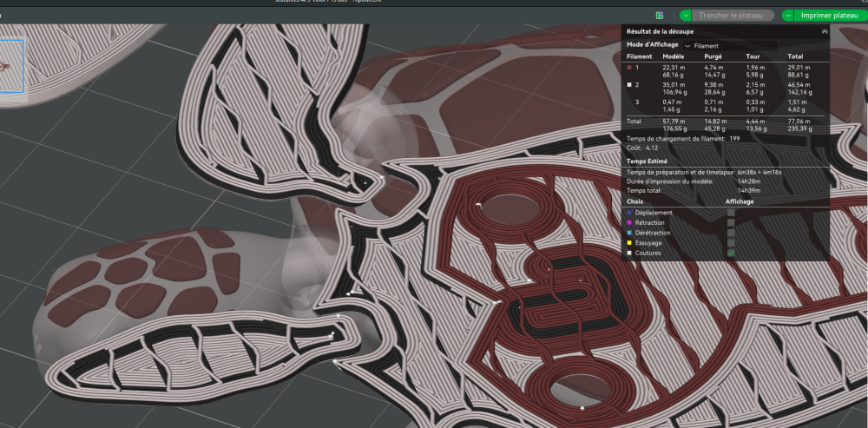
Task: Click the yellow Essuyage legend swatch
Action: [x=628, y=242]
